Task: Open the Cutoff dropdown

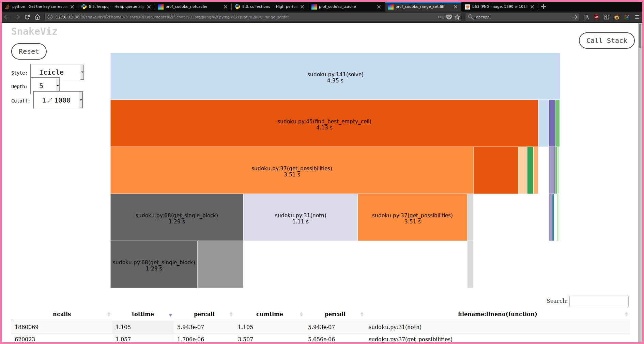Action: coord(58,100)
